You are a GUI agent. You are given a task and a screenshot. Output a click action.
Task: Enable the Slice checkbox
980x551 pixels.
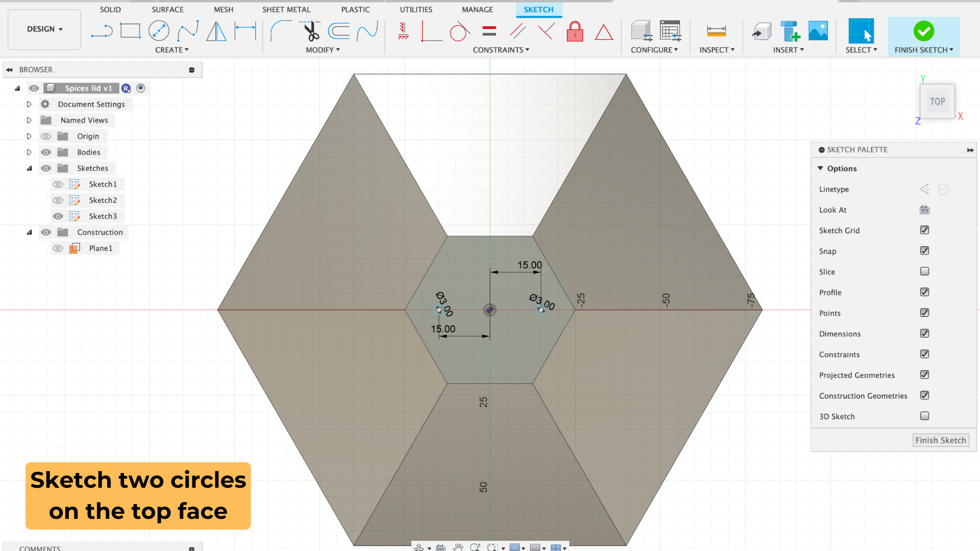tap(924, 271)
